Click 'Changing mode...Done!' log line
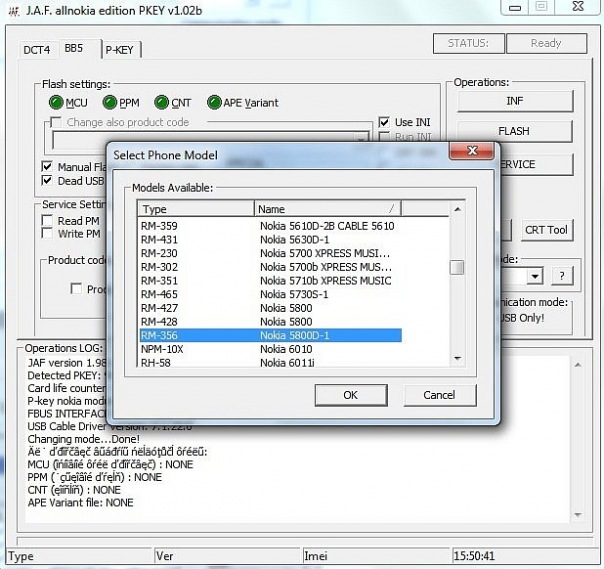 [x=84, y=439]
